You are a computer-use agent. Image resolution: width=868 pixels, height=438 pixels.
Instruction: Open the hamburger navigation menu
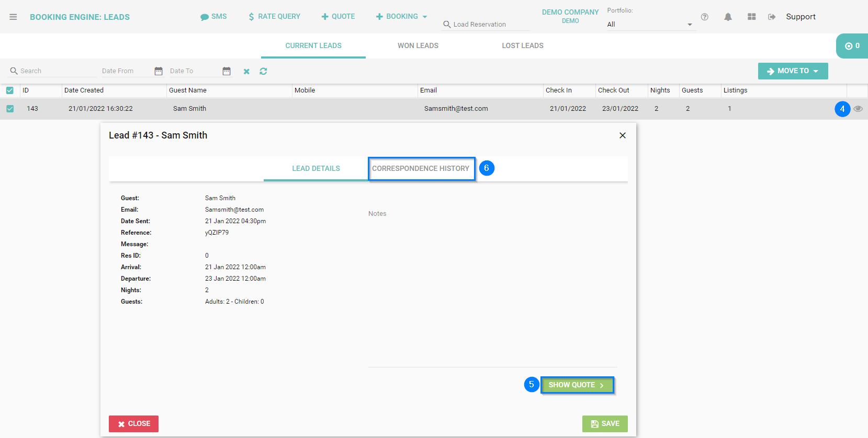(13, 17)
